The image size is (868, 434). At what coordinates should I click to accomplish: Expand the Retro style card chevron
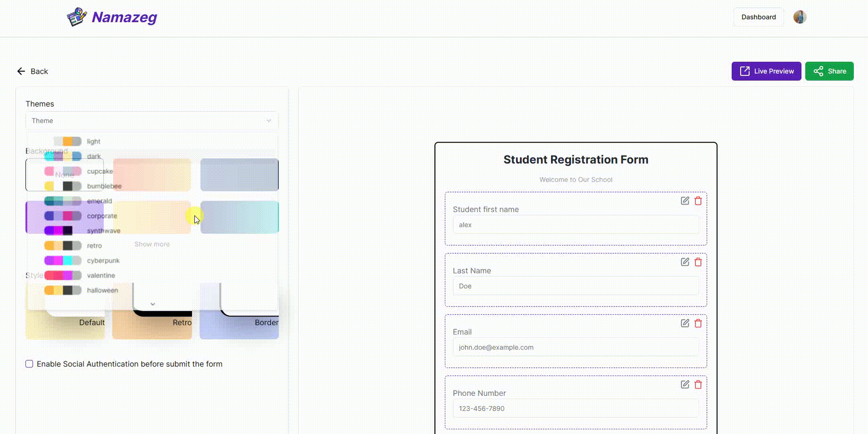[152, 304]
